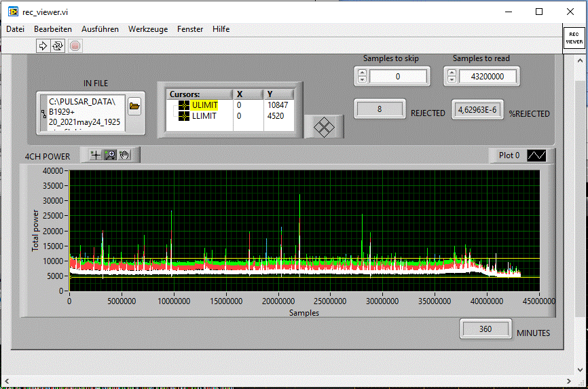
Task: Click the Samples to skip input field
Action: pyautogui.click(x=398, y=77)
